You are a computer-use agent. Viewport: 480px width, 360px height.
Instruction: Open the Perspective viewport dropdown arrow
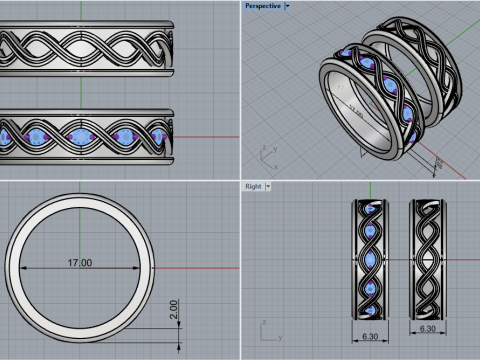coord(287,6)
